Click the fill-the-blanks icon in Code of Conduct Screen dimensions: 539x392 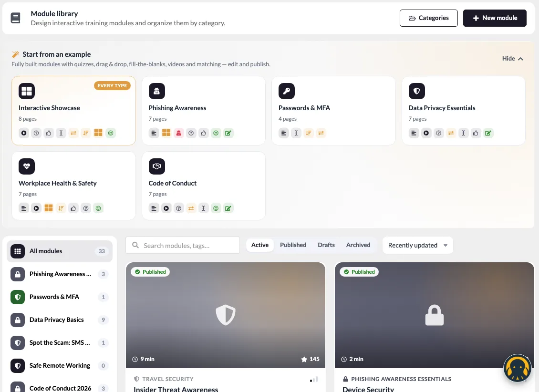(204, 208)
